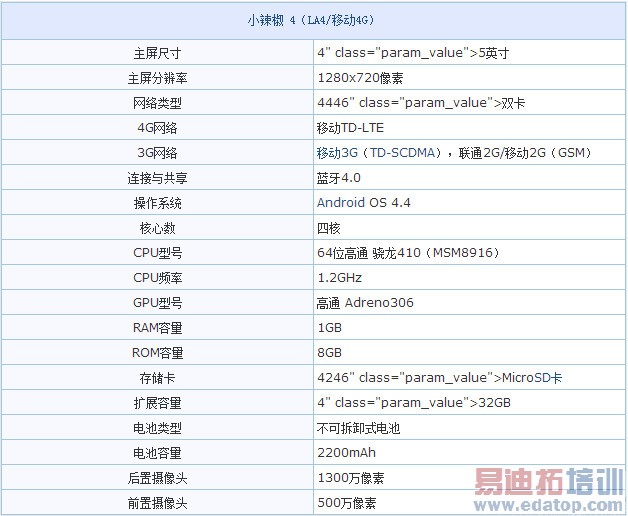The width and height of the screenshot is (628, 516).
Task: Select the 主屏分辨率 label cell
Action: coord(157,78)
